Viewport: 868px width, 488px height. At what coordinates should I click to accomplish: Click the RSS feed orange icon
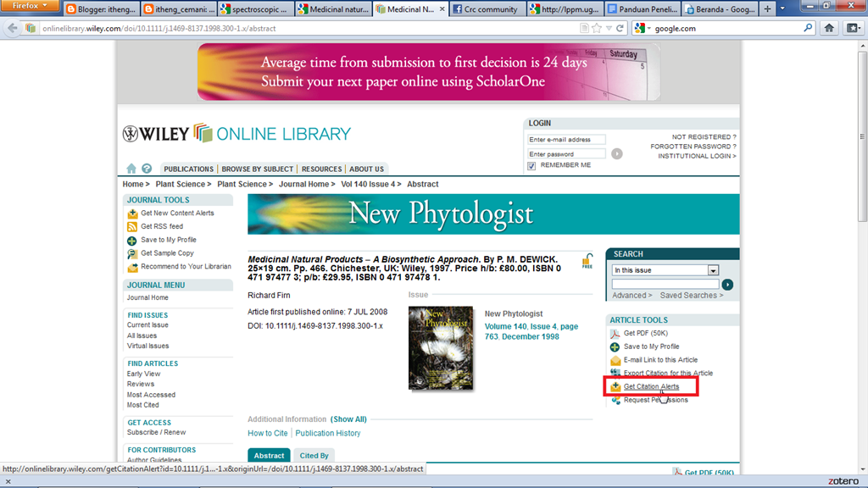pos(132,227)
